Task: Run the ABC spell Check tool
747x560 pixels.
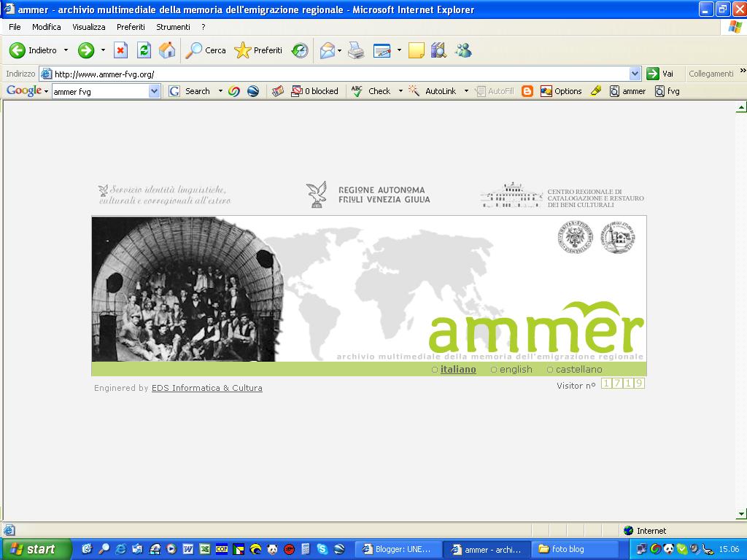Action: click(x=371, y=91)
